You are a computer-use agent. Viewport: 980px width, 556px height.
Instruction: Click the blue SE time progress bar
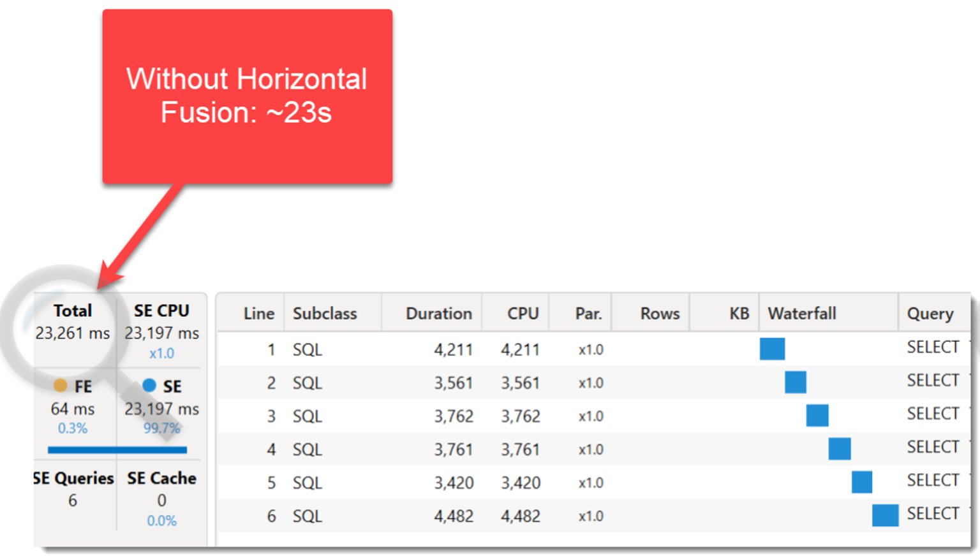click(117, 450)
